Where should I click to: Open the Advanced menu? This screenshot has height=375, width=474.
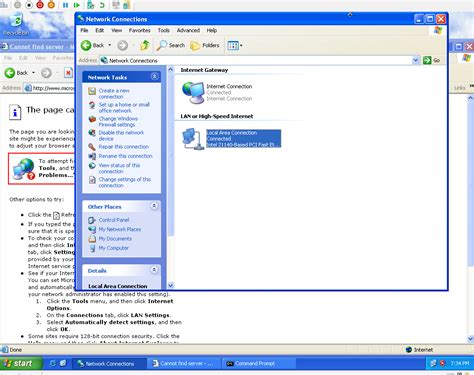[188, 30]
